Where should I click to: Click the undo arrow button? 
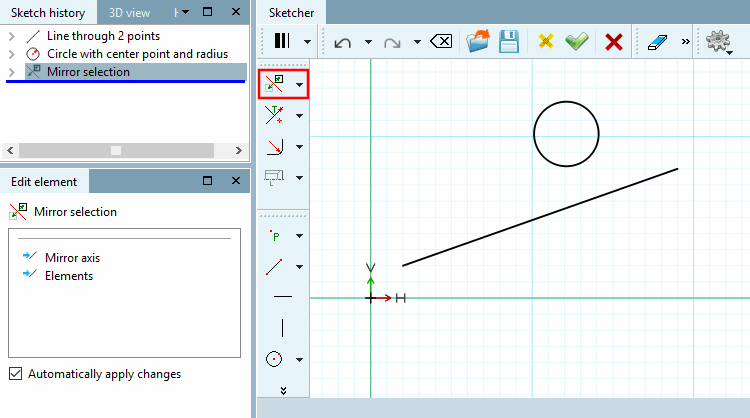[342, 43]
